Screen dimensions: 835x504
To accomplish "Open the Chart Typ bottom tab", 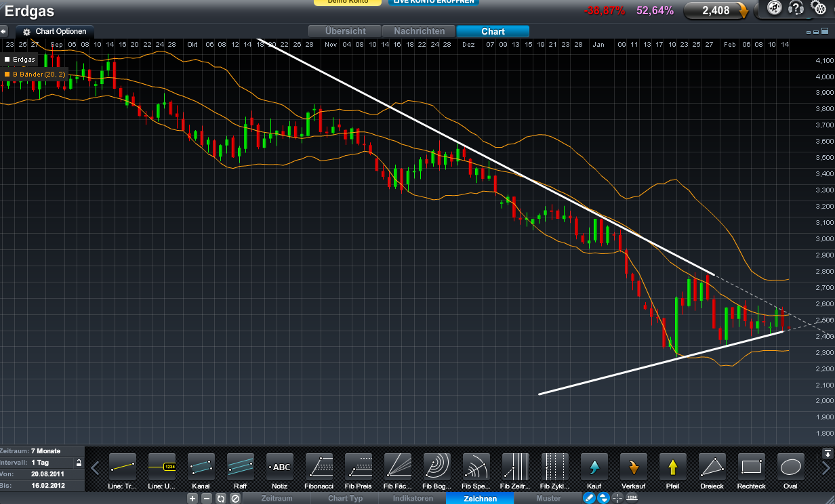I will coord(345,499).
